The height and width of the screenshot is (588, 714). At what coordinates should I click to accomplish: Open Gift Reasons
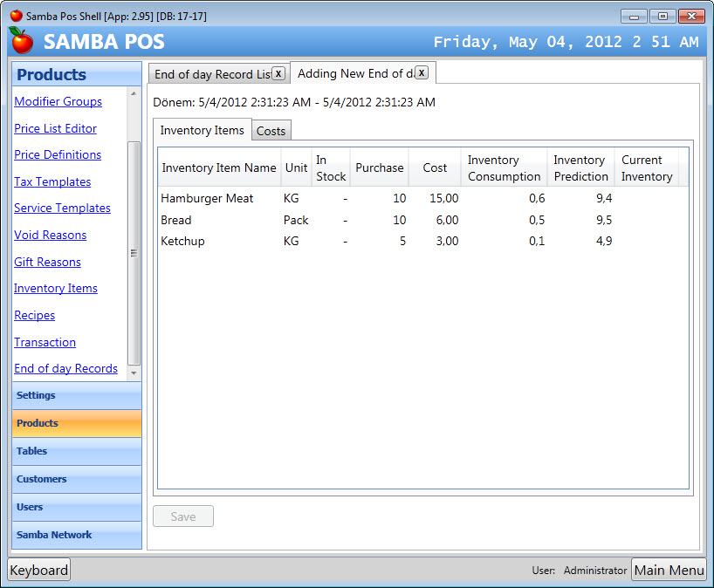[47, 262]
